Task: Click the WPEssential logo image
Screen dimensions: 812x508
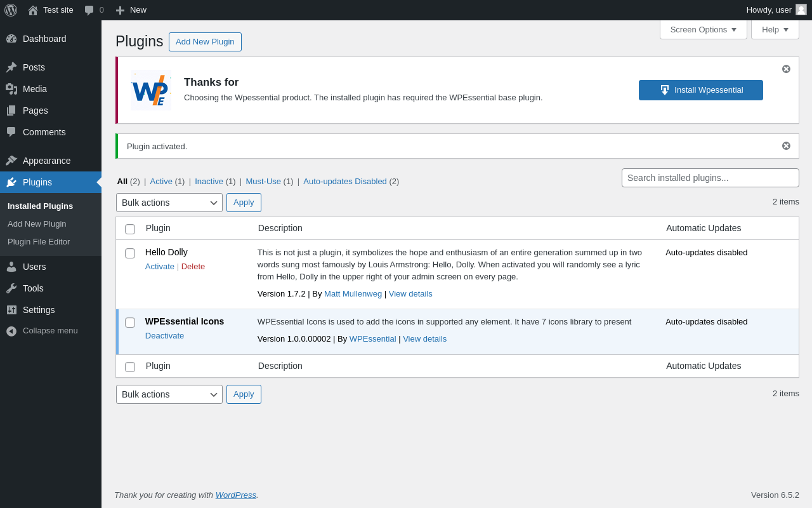Action: (151, 90)
